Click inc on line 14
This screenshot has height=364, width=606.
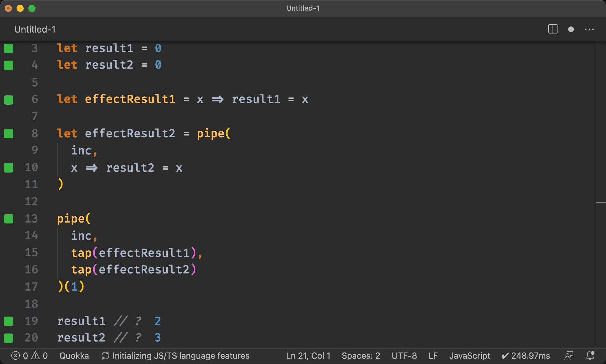[x=81, y=236]
